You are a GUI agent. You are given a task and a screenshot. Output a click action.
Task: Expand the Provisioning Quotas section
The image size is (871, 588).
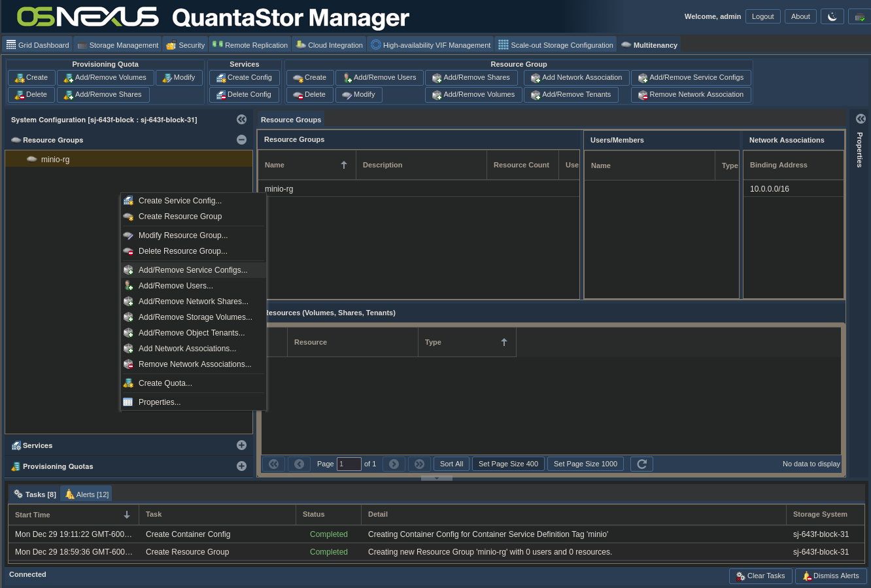tap(241, 466)
